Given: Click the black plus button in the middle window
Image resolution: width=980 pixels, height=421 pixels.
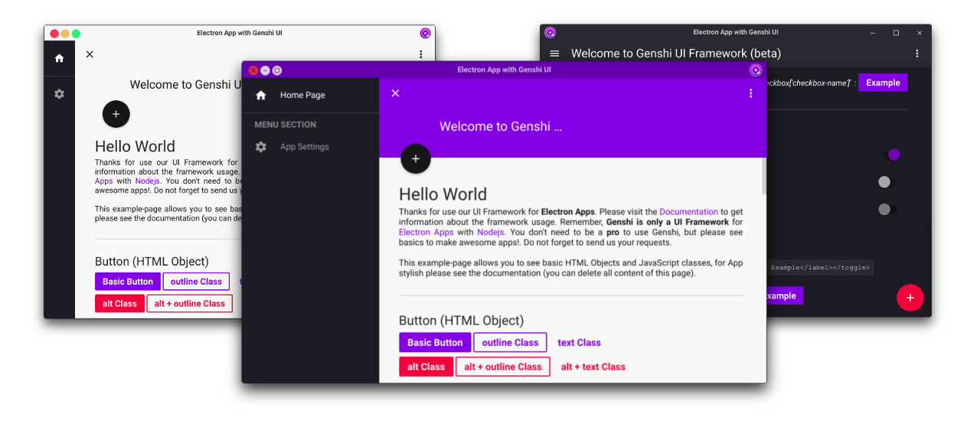Looking at the screenshot, I should pyautogui.click(x=416, y=159).
